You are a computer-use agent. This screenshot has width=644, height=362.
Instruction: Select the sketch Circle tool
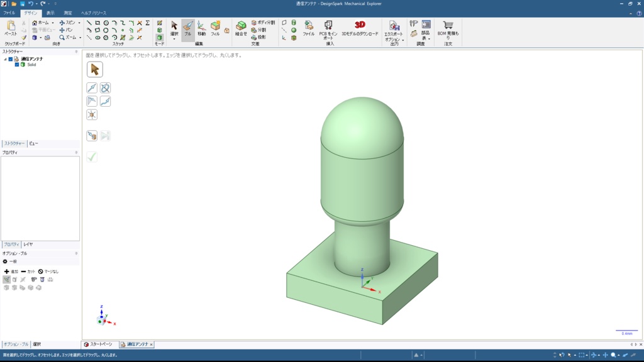[106, 23]
